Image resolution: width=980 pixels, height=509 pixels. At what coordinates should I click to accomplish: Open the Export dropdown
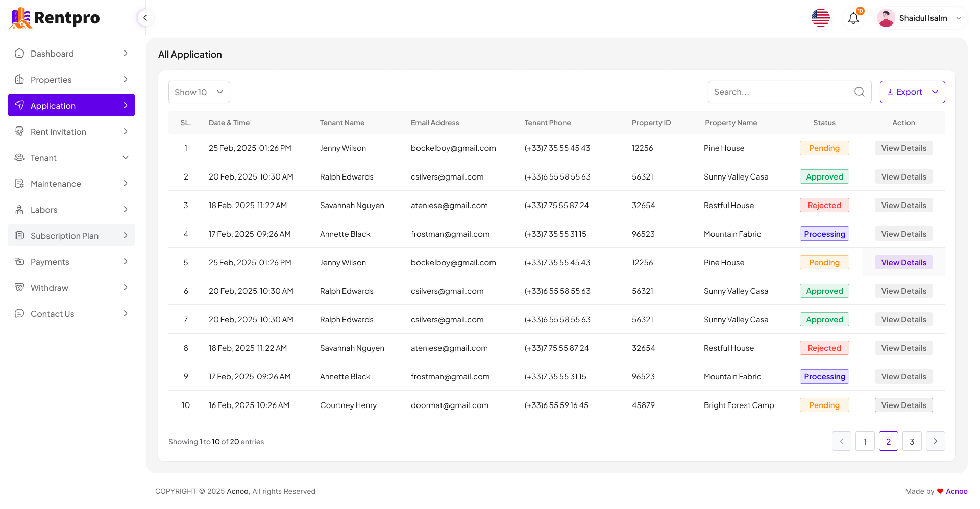coord(912,92)
